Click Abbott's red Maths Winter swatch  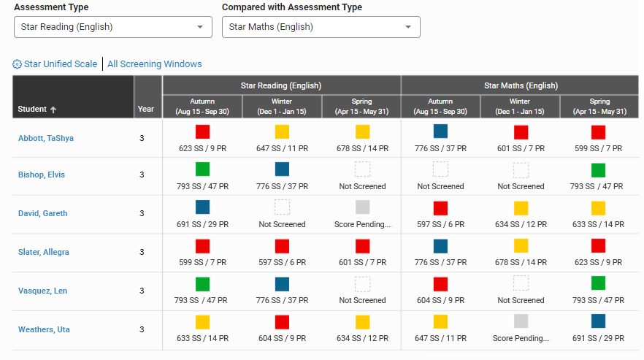click(521, 132)
